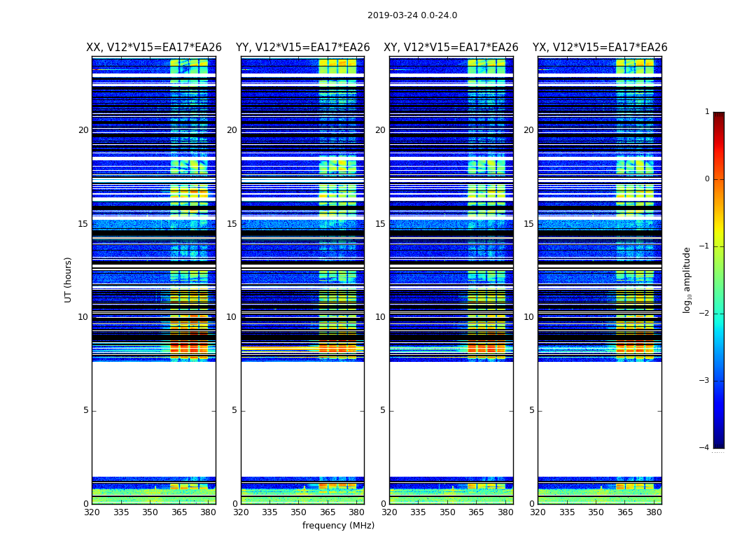
Task: Click the YX, V12*V15=EA17*EA26 panel title
Action: point(599,48)
